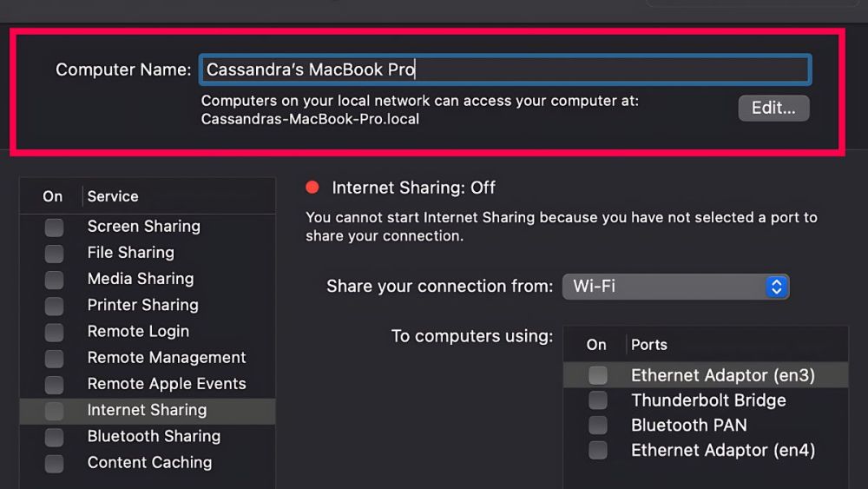Enable the Internet Sharing checkbox

(54, 410)
